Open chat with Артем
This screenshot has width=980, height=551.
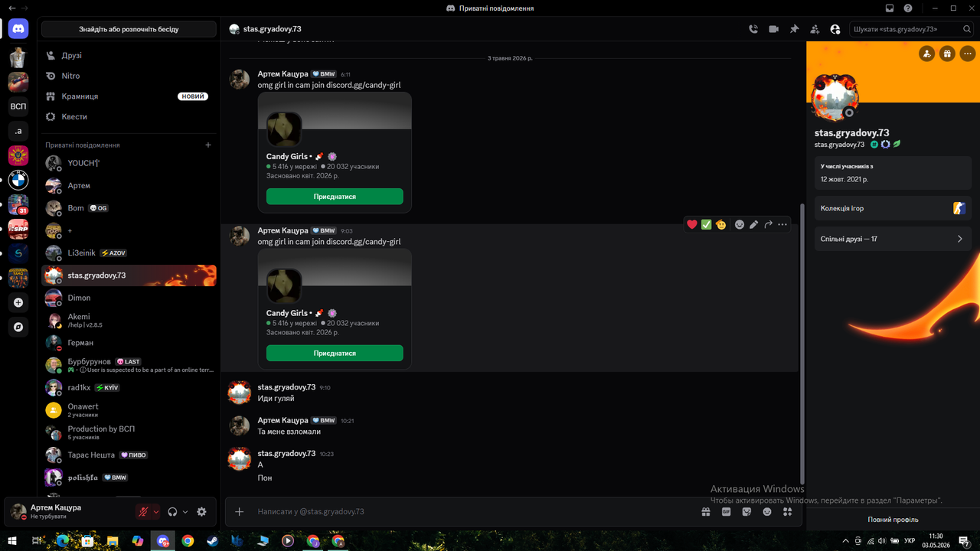coord(129,186)
